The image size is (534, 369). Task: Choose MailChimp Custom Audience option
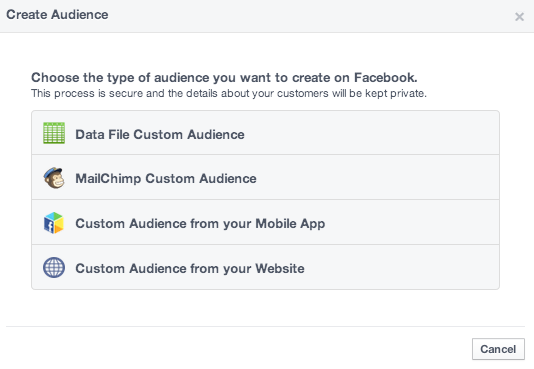click(x=265, y=177)
